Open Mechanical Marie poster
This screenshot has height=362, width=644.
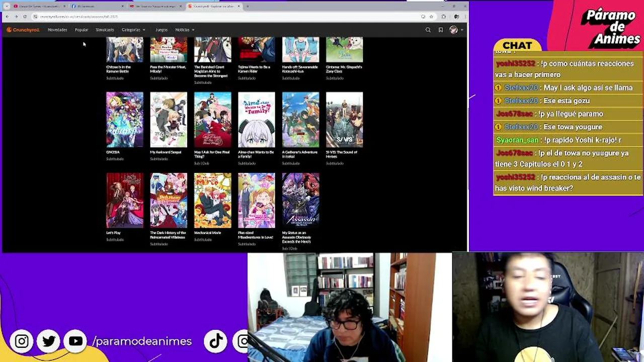pos(213,201)
